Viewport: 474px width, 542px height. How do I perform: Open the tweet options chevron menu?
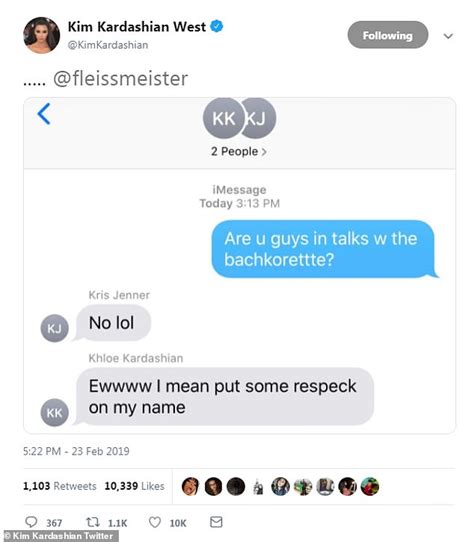(x=448, y=36)
